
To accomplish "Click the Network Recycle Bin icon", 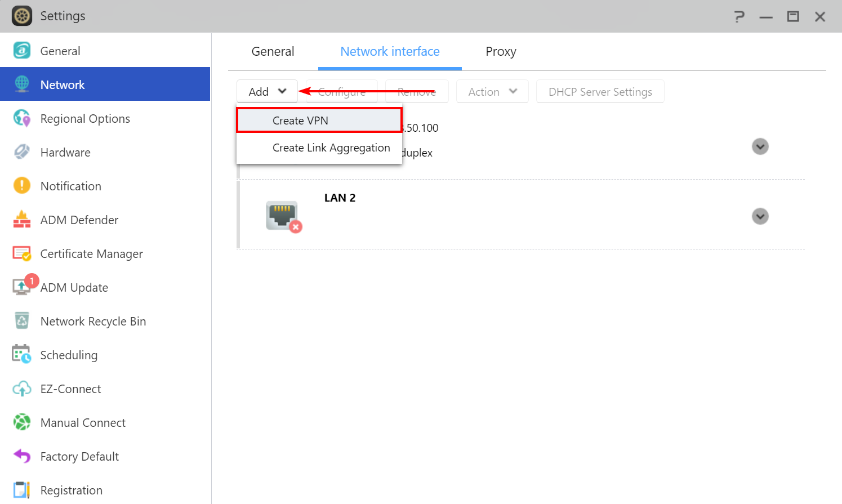I will point(22,321).
